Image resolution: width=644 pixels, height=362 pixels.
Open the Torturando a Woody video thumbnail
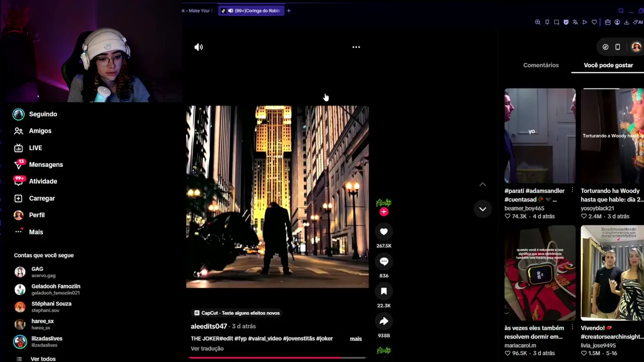click(x=612, y=136)
